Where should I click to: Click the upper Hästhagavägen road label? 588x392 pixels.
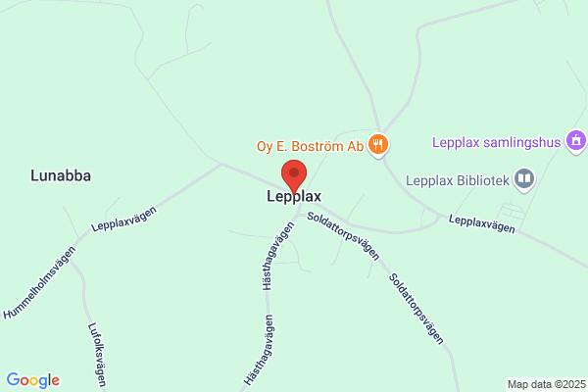[278, 256]
